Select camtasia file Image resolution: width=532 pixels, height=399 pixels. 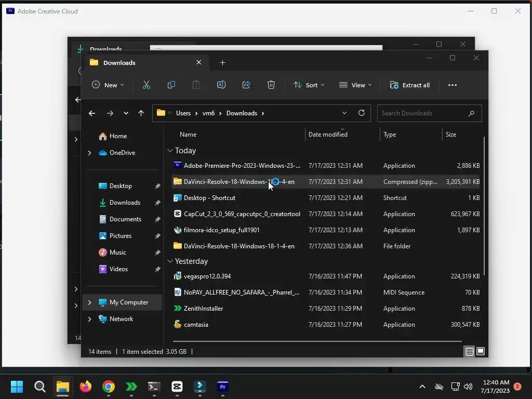(326, 325)
